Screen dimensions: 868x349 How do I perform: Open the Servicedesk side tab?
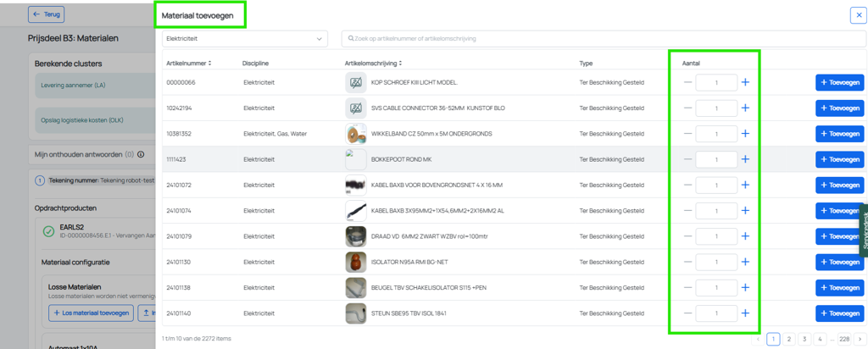(x=864, y=230)
